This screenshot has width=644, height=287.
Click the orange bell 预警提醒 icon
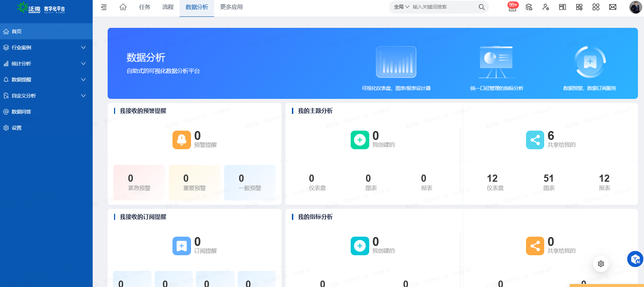tap(182, 140)
